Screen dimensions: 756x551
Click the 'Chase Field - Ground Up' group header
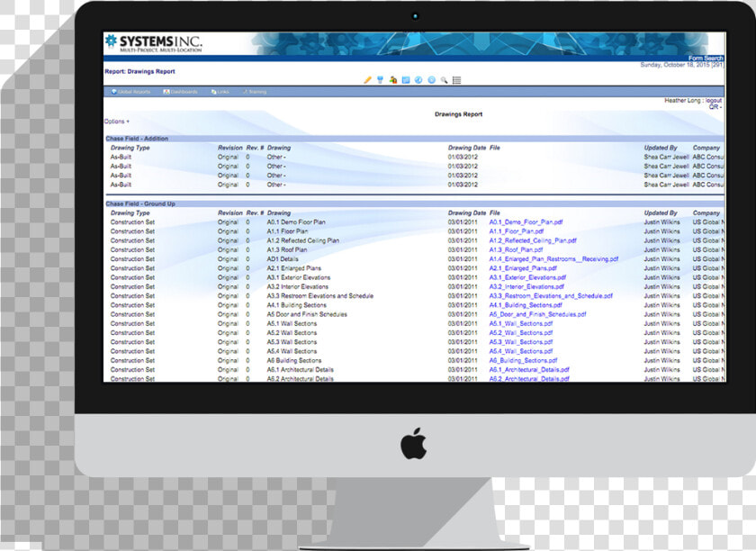pos(140,204)
